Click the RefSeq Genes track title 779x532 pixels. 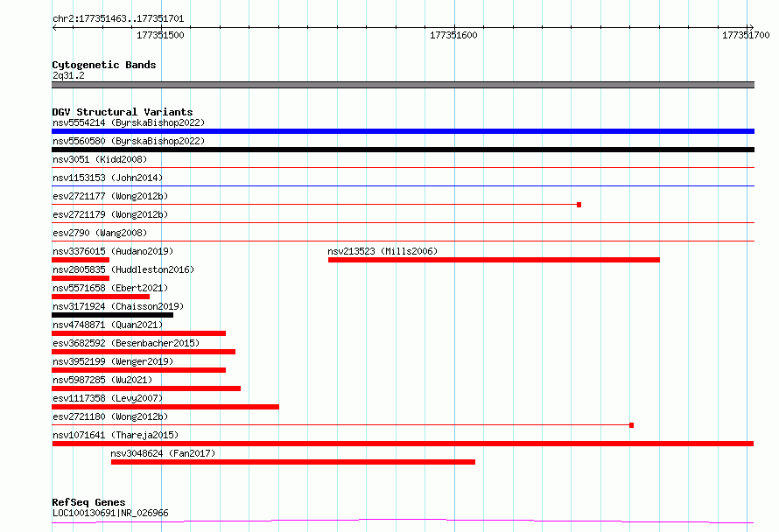pos(88,503)
